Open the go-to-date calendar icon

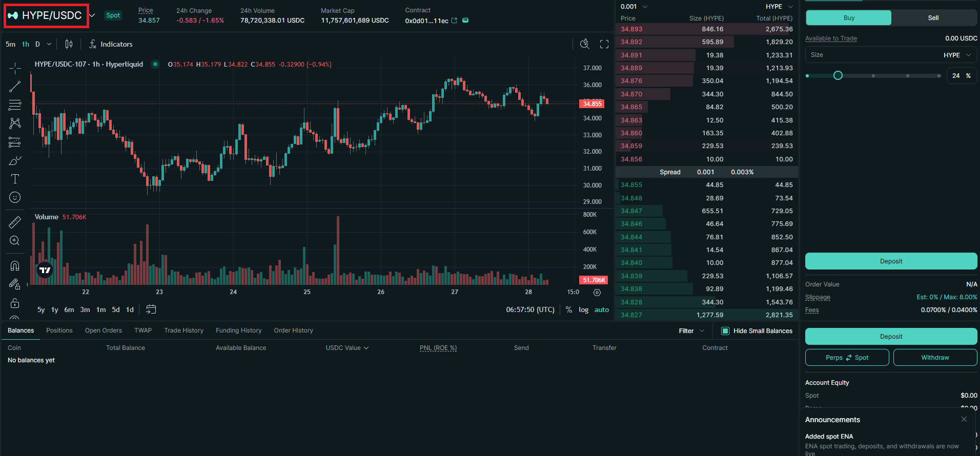click(x=151, y=309)
